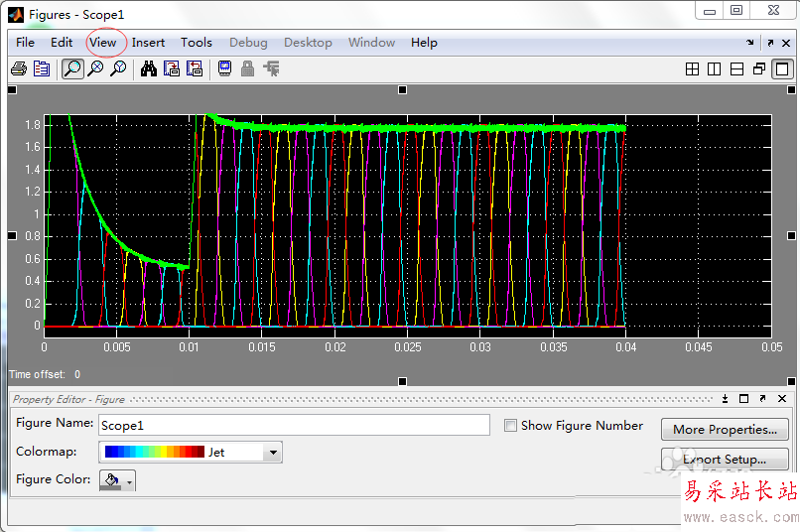Viewport: 800px width, 532px height.
Task: Open the Window menu
Action: (372, 43)
